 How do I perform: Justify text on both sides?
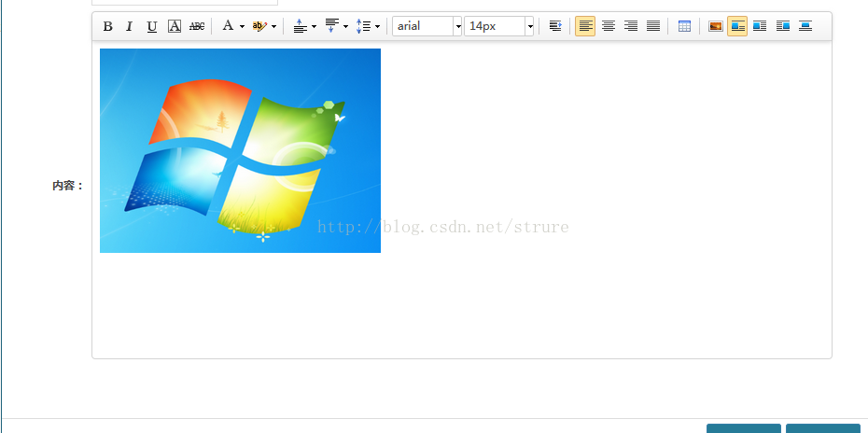point(653,26)
